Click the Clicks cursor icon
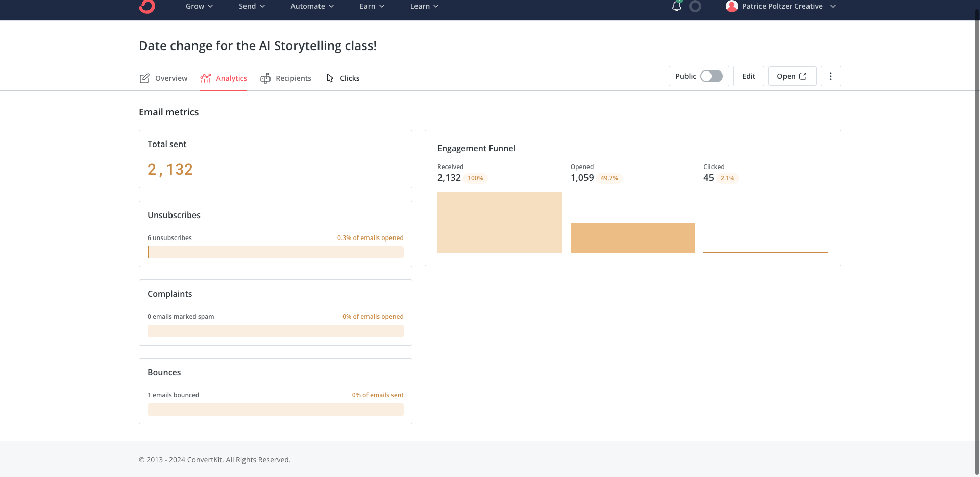The height and width of the screenshot is (477, 980). (330, 78)
